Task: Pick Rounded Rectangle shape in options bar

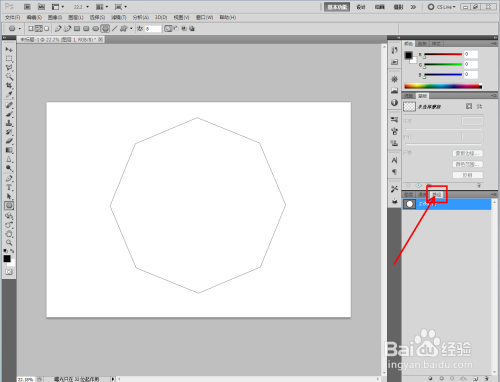Action: (x=86, y=29)
